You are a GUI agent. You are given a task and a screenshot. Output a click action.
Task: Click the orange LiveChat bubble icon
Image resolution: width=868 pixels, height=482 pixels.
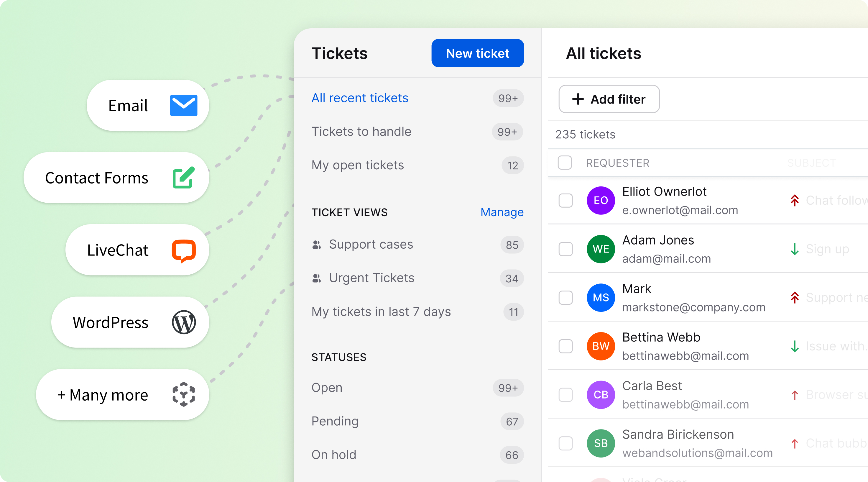(x=184, y=250)
